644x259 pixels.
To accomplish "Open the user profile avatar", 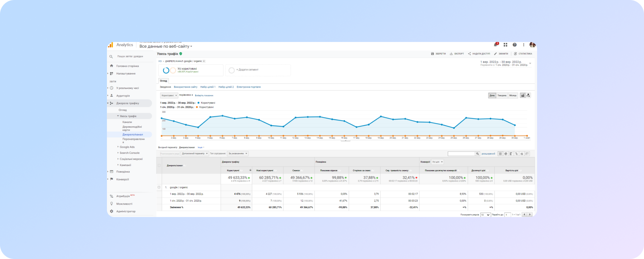I will (x=532, y=45).
